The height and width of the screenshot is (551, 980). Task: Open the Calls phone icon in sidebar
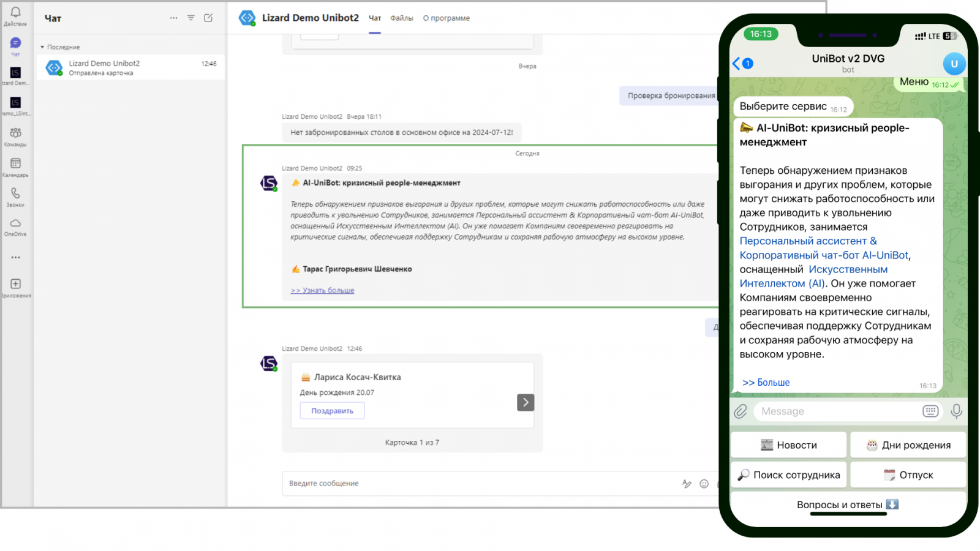pyautogui.click(x=15, y=193)
